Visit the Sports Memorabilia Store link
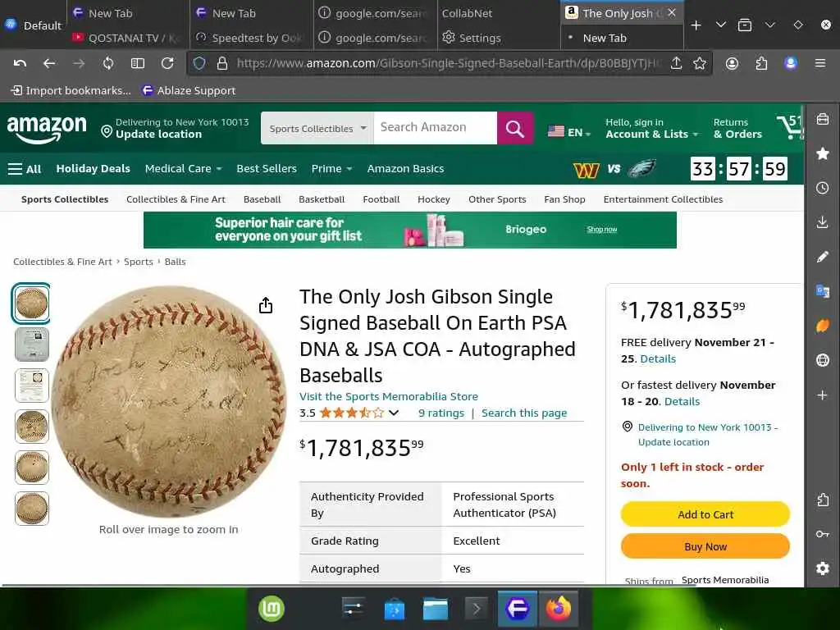This screenshot has width=840, height=630. pos(388,396)
